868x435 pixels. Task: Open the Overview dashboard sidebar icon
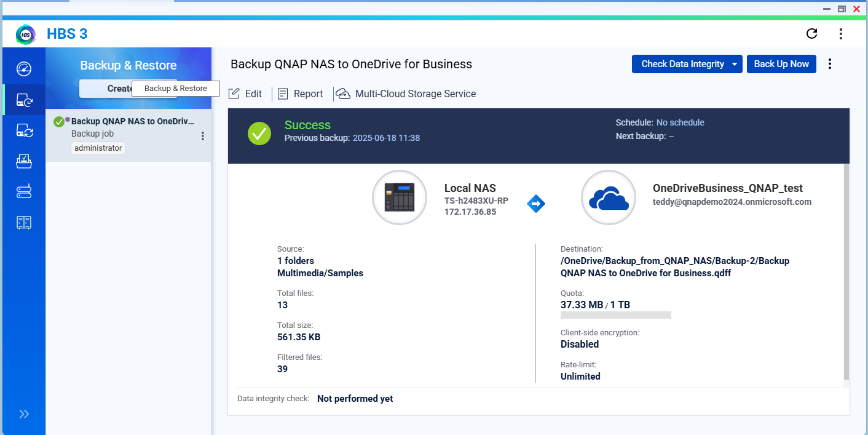coord(24,68)
